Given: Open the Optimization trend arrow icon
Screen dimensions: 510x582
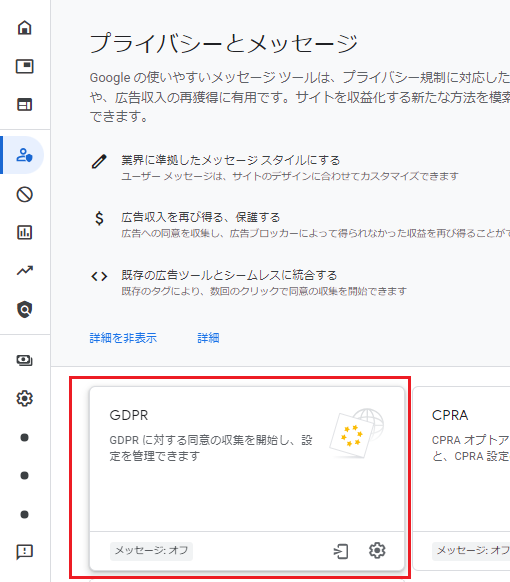Looking at the screenshot, I should [x=24, y=271].
